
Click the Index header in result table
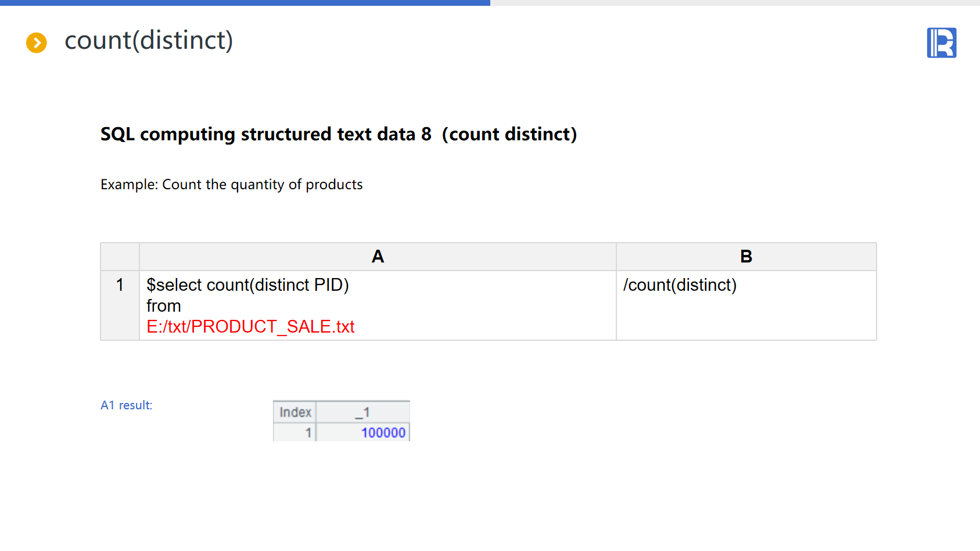[x=295, y=412]
